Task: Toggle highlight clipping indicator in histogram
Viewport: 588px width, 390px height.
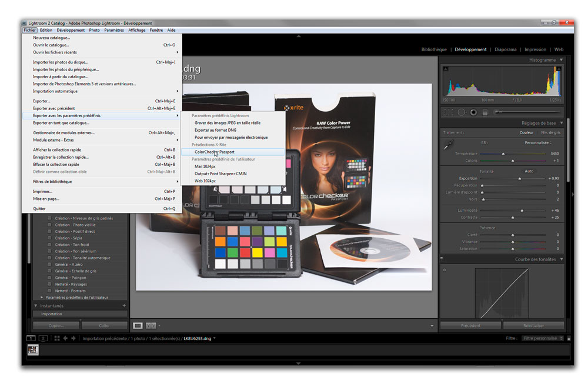Action: [x=559, y=69]
